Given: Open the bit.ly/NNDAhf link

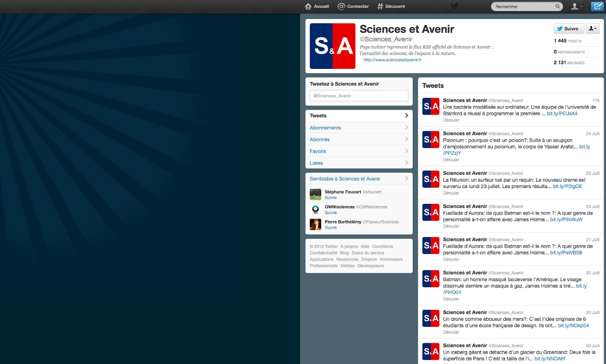Looking at the screenshot, I should pos(550,359).
